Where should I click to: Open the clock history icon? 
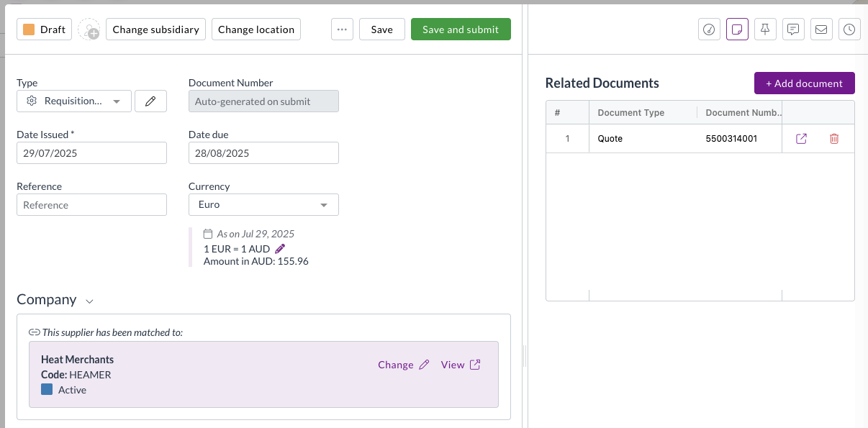[849, 29]
